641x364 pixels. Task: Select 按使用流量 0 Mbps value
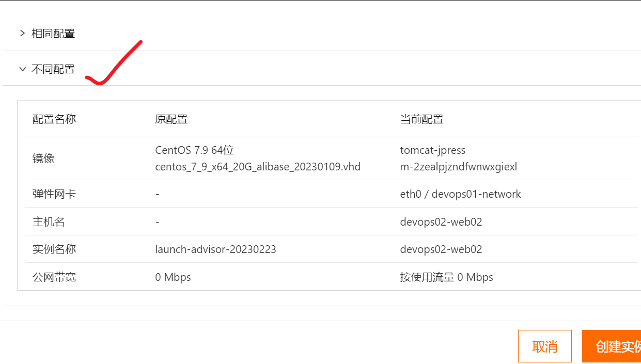coord(447,277)
